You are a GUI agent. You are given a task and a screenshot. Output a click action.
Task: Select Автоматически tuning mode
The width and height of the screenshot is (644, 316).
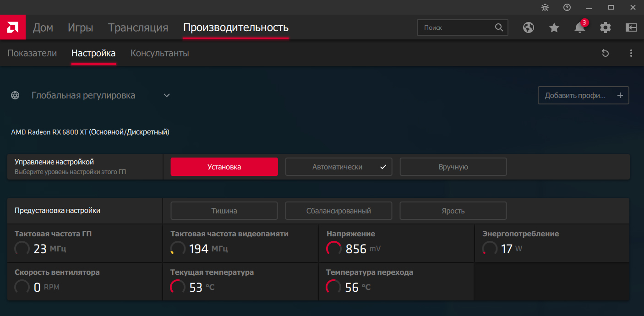tap(339, 167)
